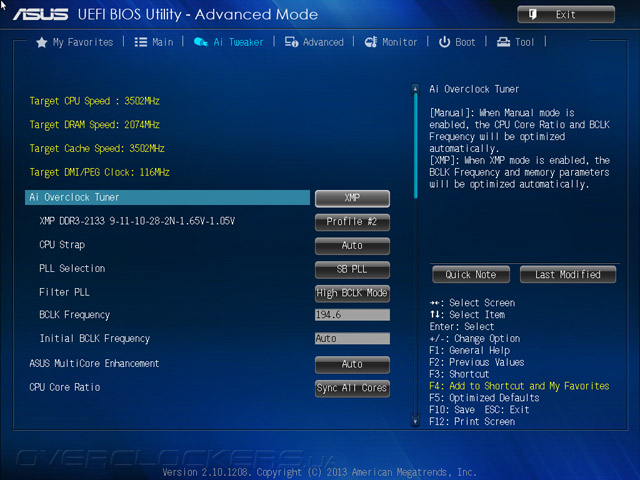Click Target DRAM Speed: 2074MHz text

coord(95,125)
